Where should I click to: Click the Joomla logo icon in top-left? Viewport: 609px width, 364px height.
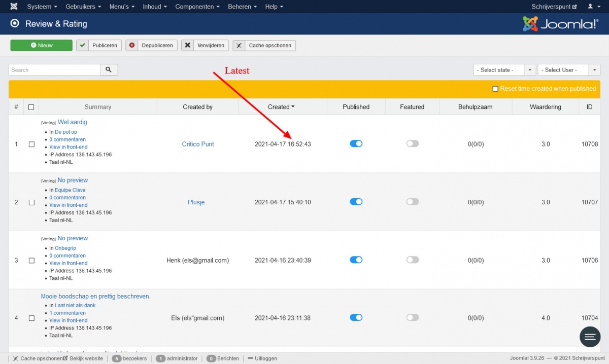pos(14,7)
